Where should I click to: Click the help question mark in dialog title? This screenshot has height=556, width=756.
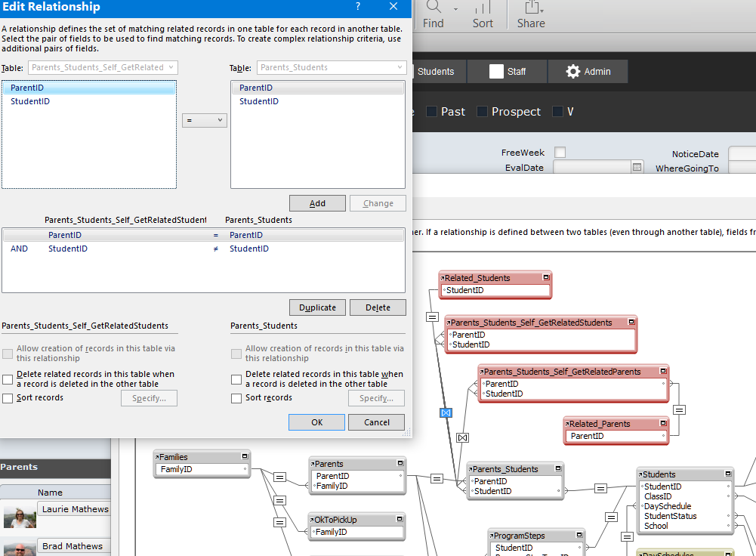coord(358,6)
